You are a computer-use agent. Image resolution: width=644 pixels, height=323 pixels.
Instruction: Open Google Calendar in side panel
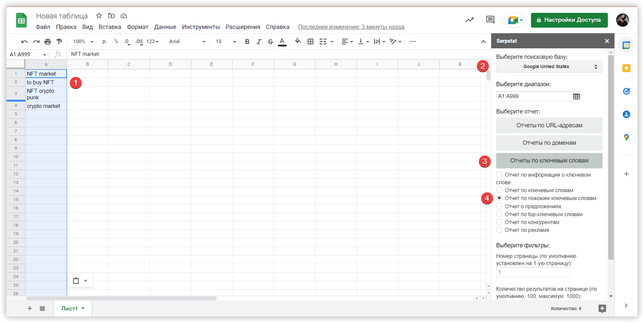pyautogui.click(x=626, y=45)
